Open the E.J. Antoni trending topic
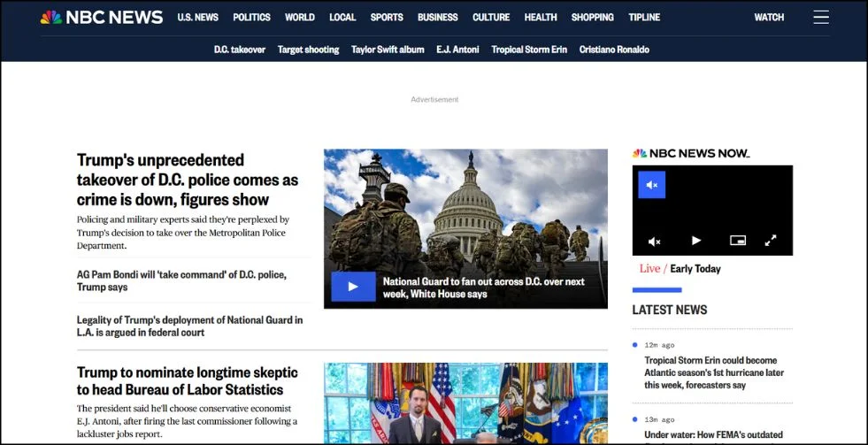The height and width of the screenshot is (445, 868). click(457, 50)
